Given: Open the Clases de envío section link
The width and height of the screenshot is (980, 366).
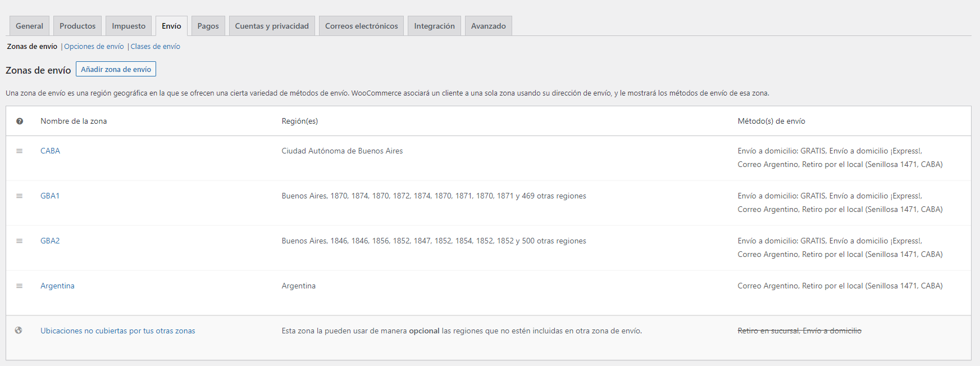Looking at the screenshot, I should click(156, 47).
